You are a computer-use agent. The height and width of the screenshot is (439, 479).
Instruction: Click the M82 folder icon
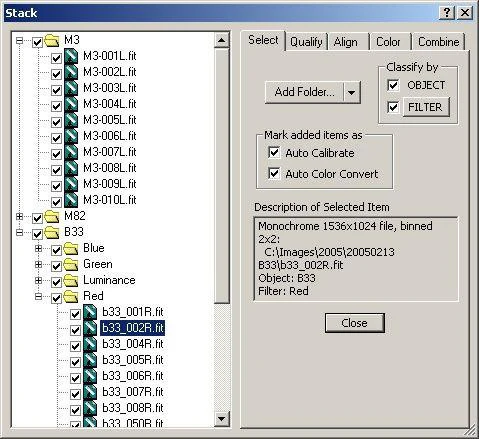click(52, 217)
